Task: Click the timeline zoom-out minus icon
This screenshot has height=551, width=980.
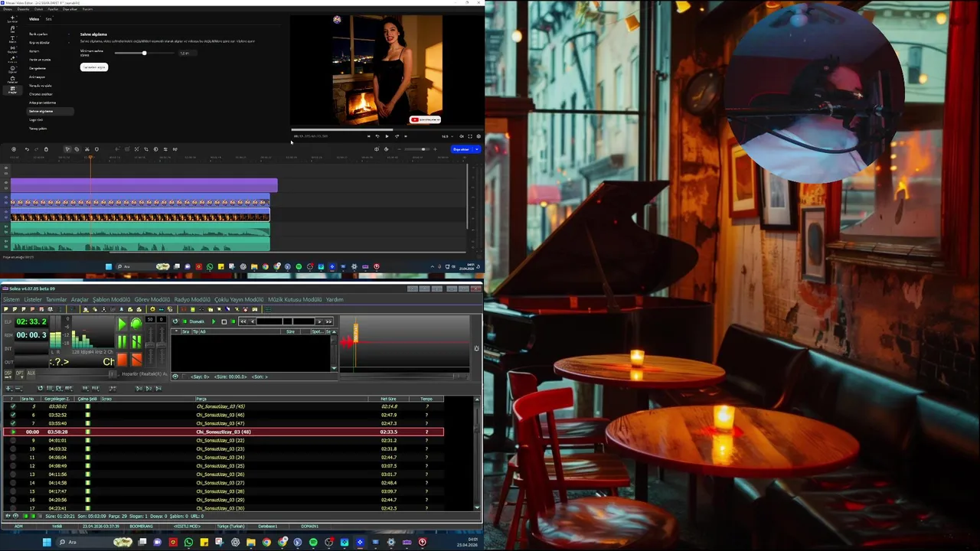Action: click(x=400, y=149)
